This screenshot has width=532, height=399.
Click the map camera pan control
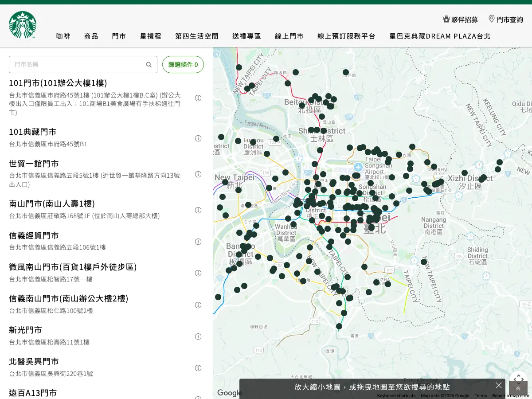519,379
